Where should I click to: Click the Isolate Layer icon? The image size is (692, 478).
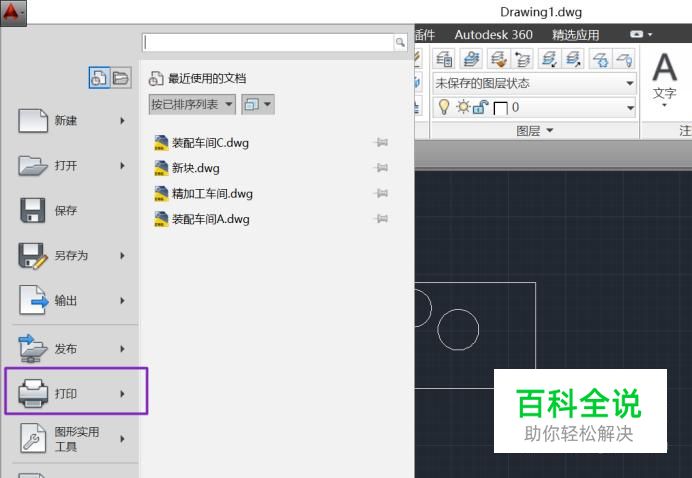click(x=549, y=59)
